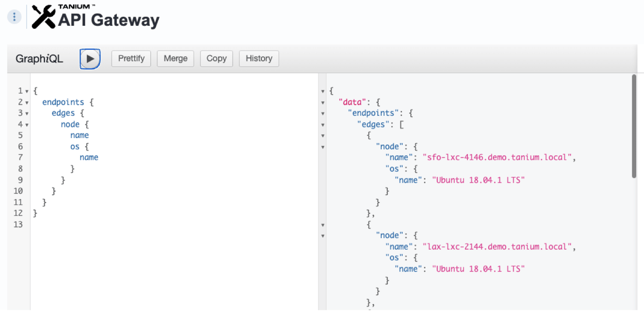This screenshot has width=644, height=311.
Task: Collapse the fold arrow on query line 1
Action: (27, 91)
